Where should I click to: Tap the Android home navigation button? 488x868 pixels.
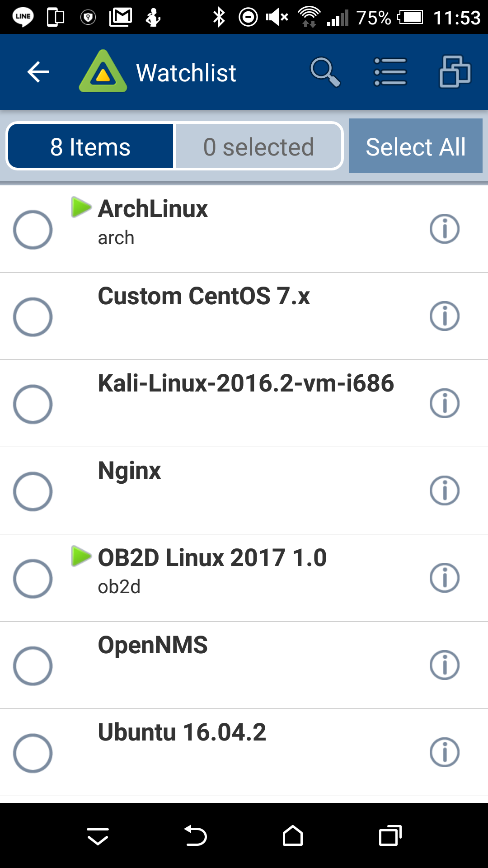(x=293, y=836)
